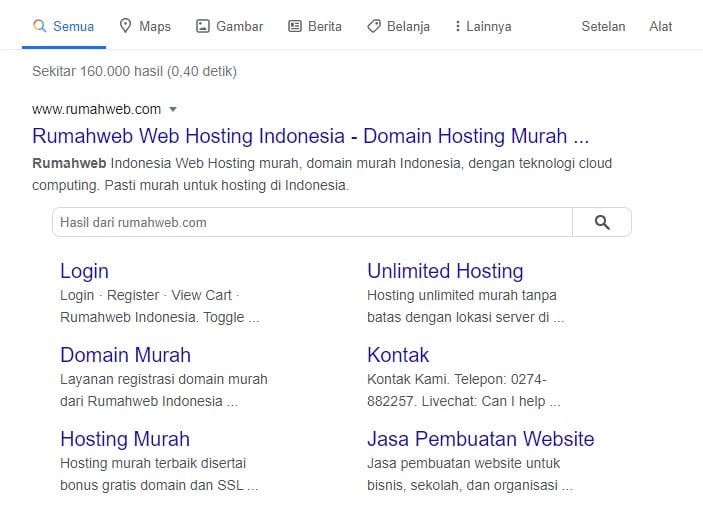Open the dropdown arrow next to www.rumahweb.com
Screen dimensions: 703x520
pyautogui.click(x=173, y=109)
